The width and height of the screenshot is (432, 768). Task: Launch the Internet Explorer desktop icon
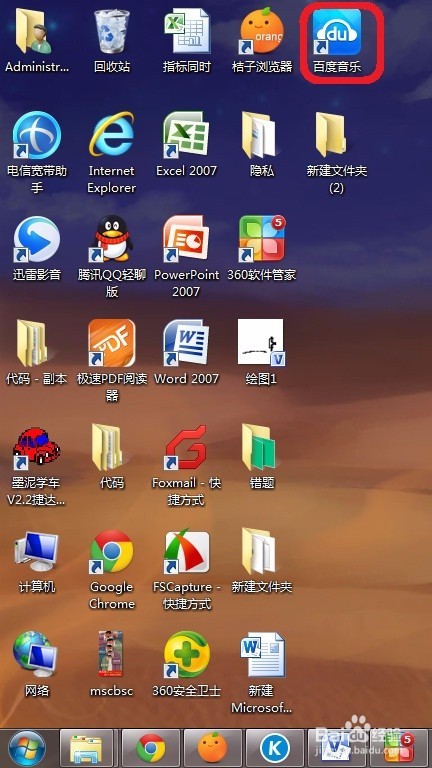[x=112, y=135]
